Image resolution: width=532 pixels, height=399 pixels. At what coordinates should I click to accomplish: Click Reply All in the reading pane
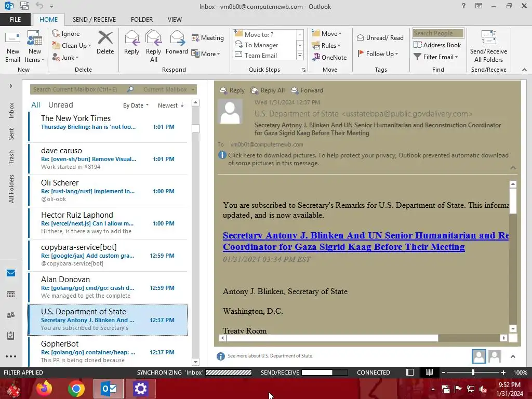268,90
